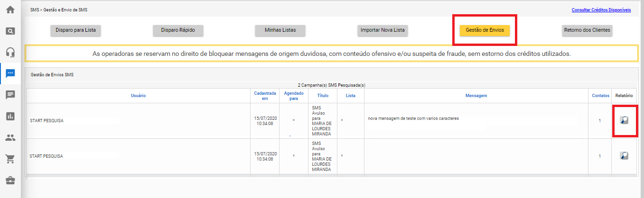Open Retorno dos Clientes
Viewport: 644px width, 198px height.
point(588,30)
